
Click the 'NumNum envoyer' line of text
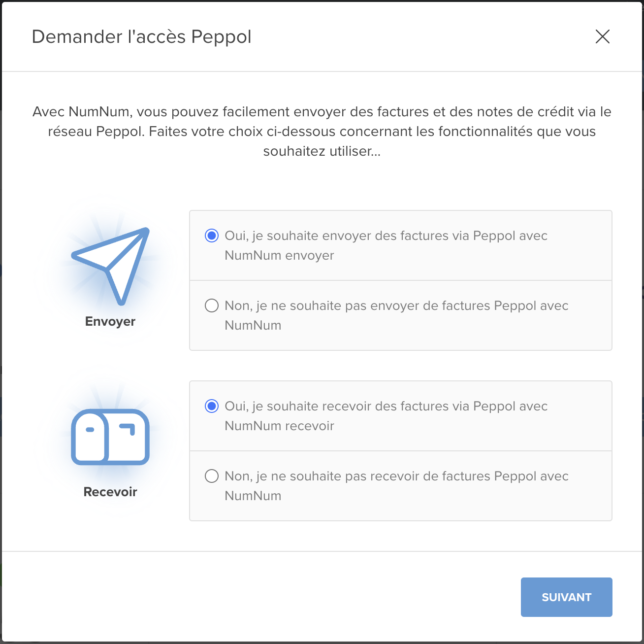click(279, 255)
